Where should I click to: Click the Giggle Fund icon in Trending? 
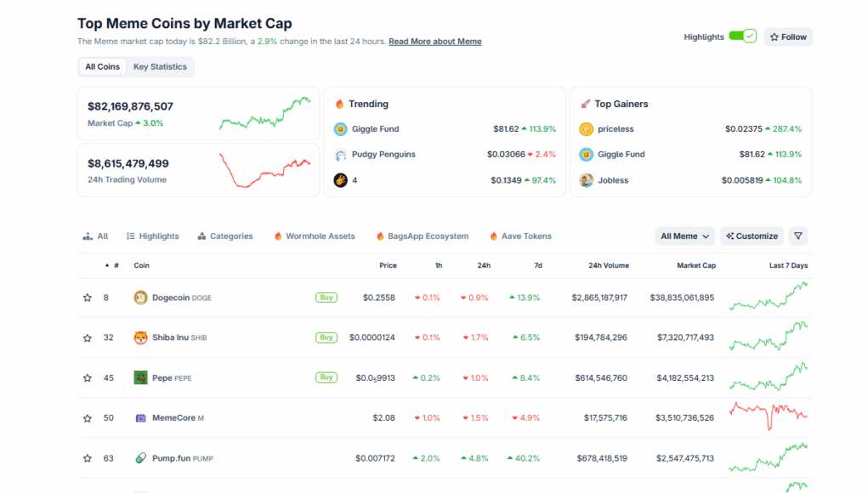(340, 129)
